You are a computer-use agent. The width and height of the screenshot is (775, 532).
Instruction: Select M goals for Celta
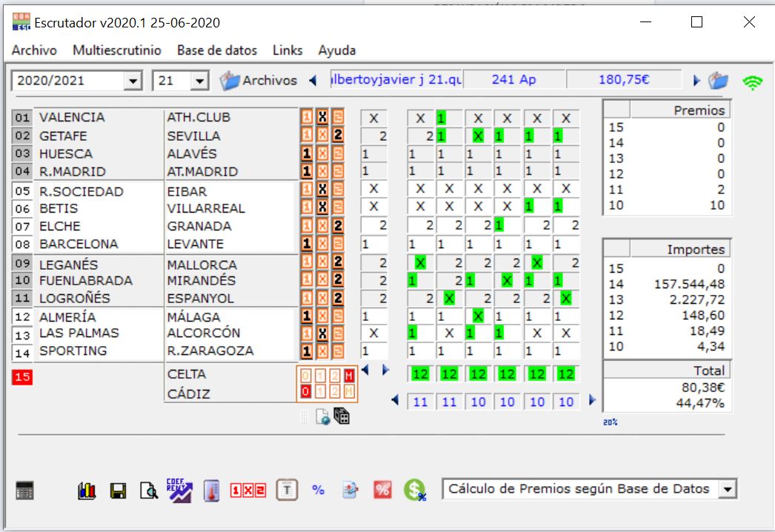(349, 376)
